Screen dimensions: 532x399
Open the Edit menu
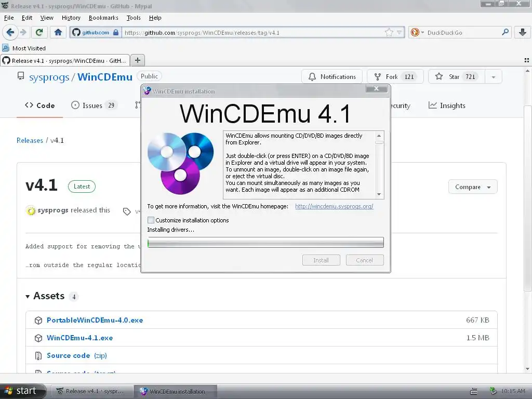point(27,18)
